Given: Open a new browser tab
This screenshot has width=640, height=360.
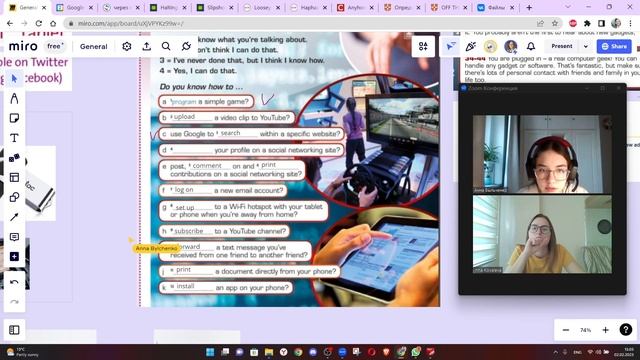Looking at the screenshot, I should click(x=529, y=7).
